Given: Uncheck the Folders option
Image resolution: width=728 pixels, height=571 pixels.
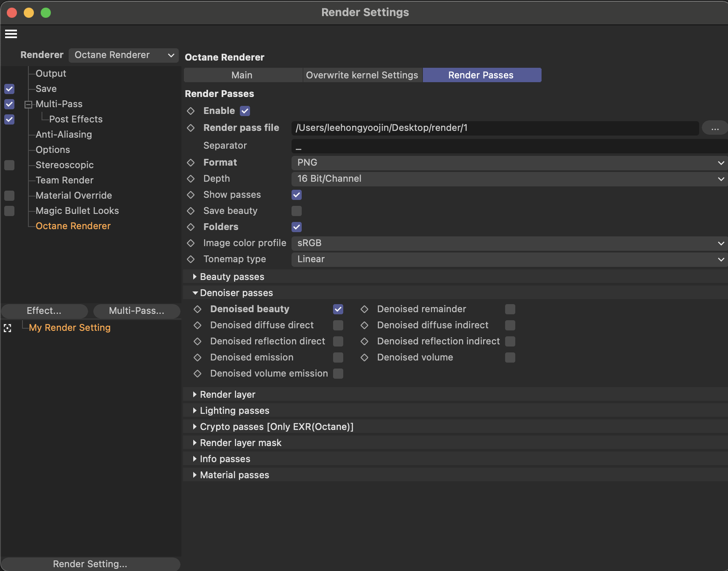Looking at the screenshot, I should 297,227.
